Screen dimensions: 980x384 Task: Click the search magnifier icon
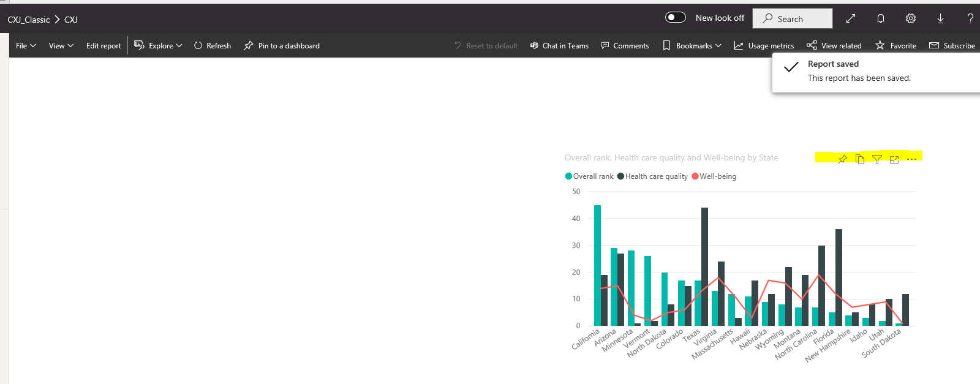tap(767, 18)
